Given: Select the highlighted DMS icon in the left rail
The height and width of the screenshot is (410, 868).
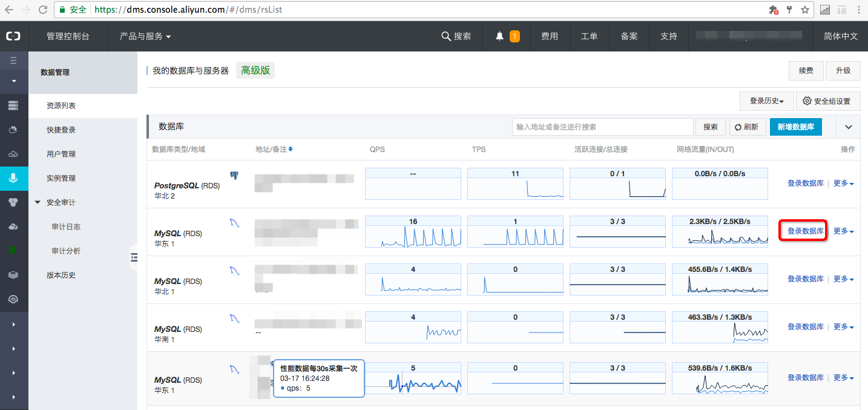Looking at the screenshot, I should [13, 178].
